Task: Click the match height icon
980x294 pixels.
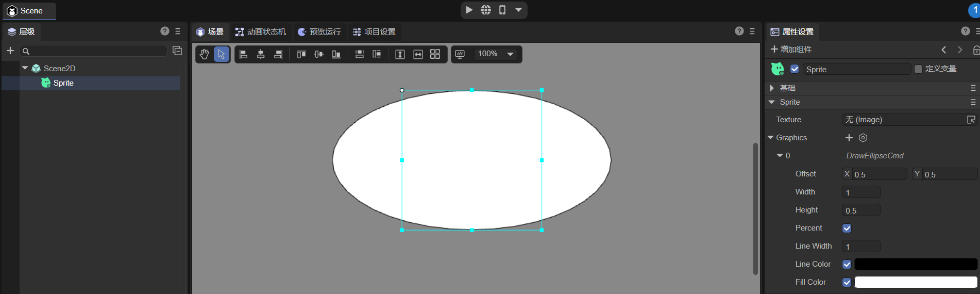Action: pos(400,54)
